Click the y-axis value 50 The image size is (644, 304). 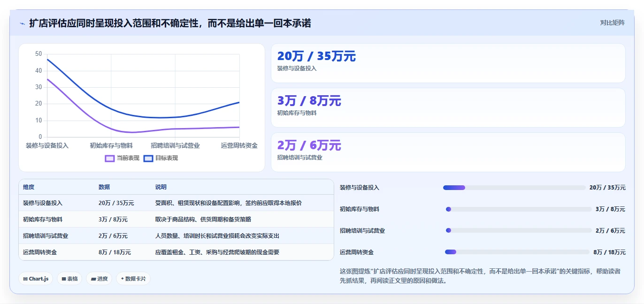pyautogui.click(x=38, y=54)
